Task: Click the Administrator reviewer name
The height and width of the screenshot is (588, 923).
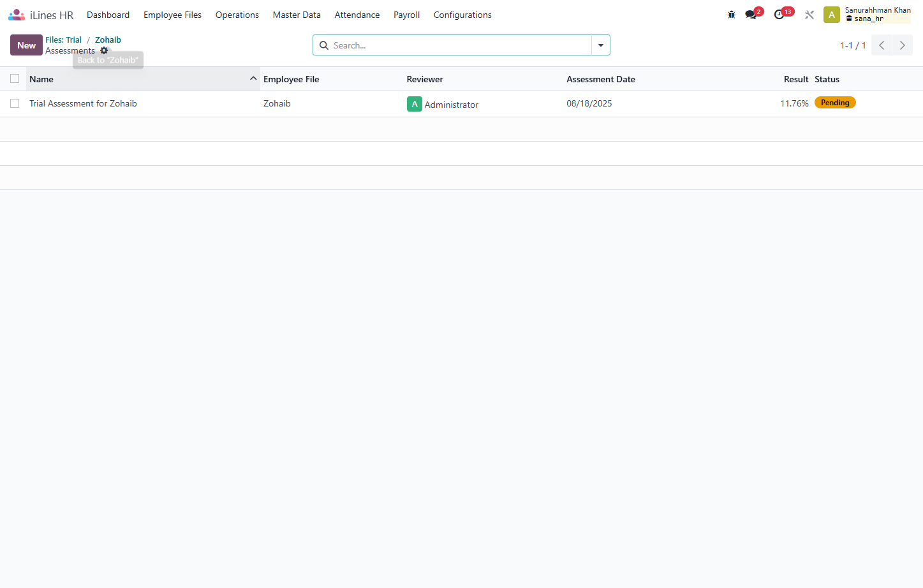Action: tap(452, 105)
